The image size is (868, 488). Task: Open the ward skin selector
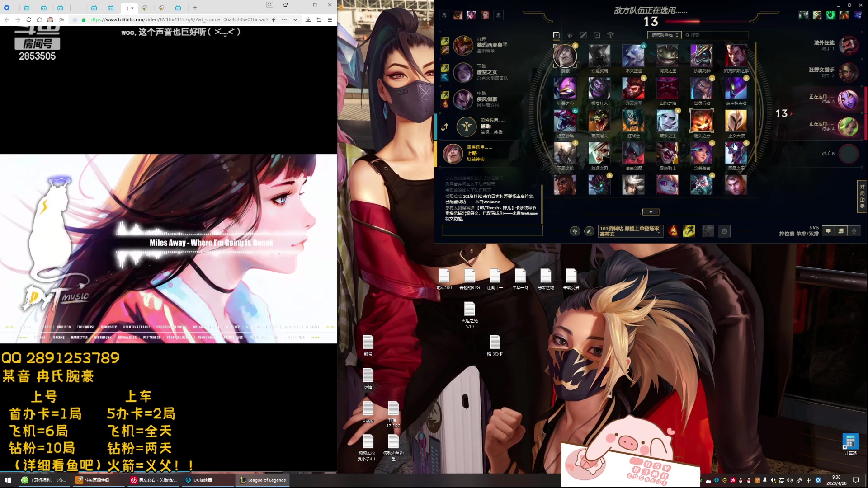point(708,231)
